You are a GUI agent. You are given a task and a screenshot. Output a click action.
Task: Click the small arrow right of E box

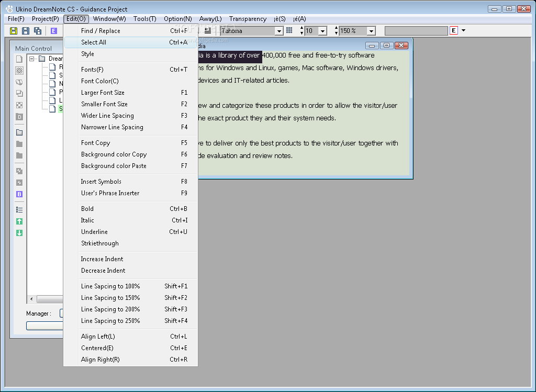tap(464, 30)
